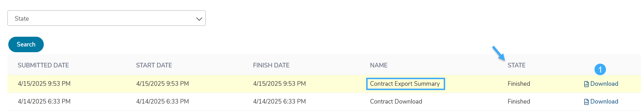This screenshot has width=644, height=111.
Task: Select the Name column header
Action: (379, 65)
